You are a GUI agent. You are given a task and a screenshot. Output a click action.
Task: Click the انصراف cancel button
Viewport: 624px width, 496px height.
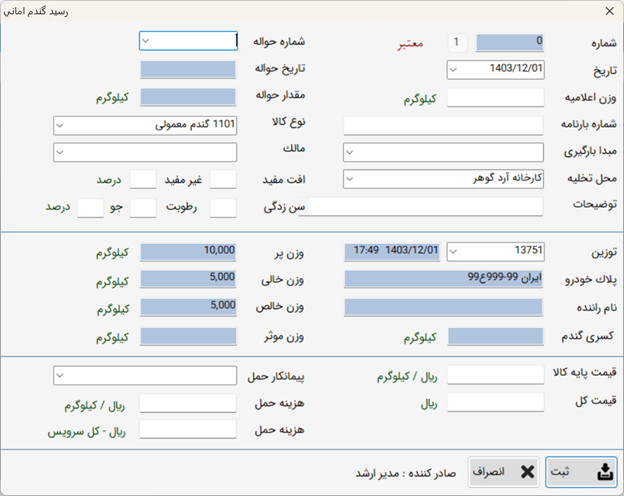pos(503,472)
